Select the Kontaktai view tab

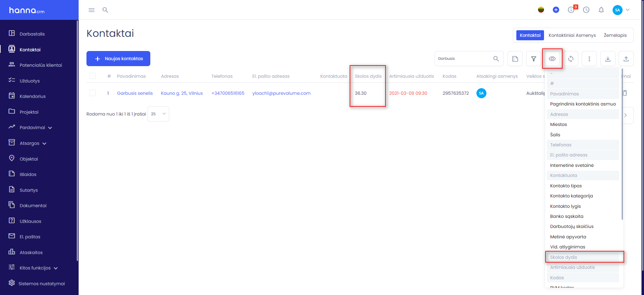coord(530,35)
